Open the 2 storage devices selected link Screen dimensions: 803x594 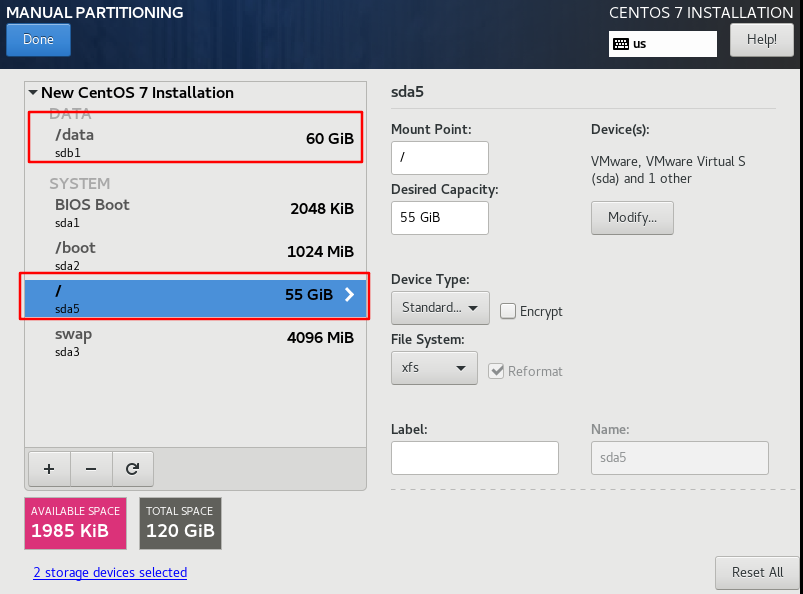[x=110, y=573]
